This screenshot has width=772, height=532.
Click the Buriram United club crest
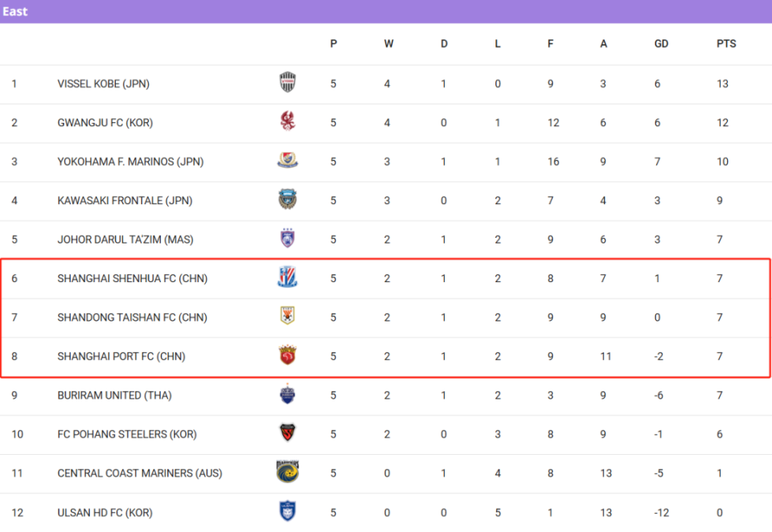pyautogui.click(x=288, y=395)
